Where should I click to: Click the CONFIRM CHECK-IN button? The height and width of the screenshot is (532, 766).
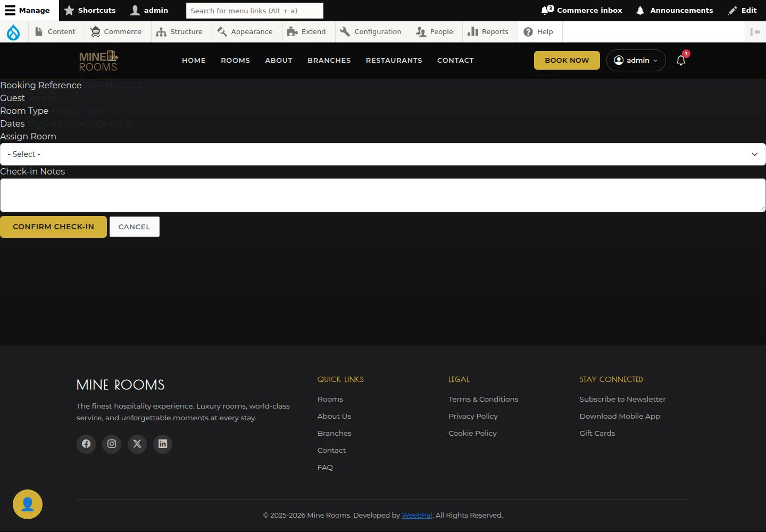pyautogui.click(x=53, y=227)
